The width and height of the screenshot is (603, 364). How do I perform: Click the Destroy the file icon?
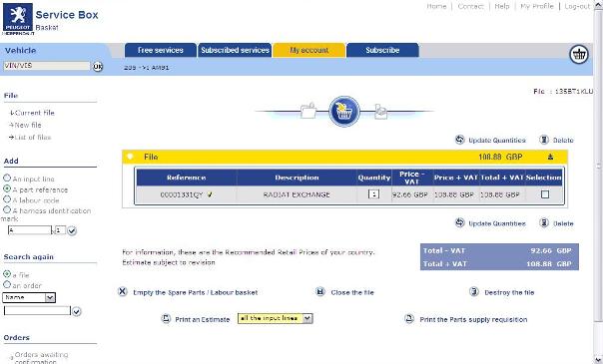click(474, 292)
